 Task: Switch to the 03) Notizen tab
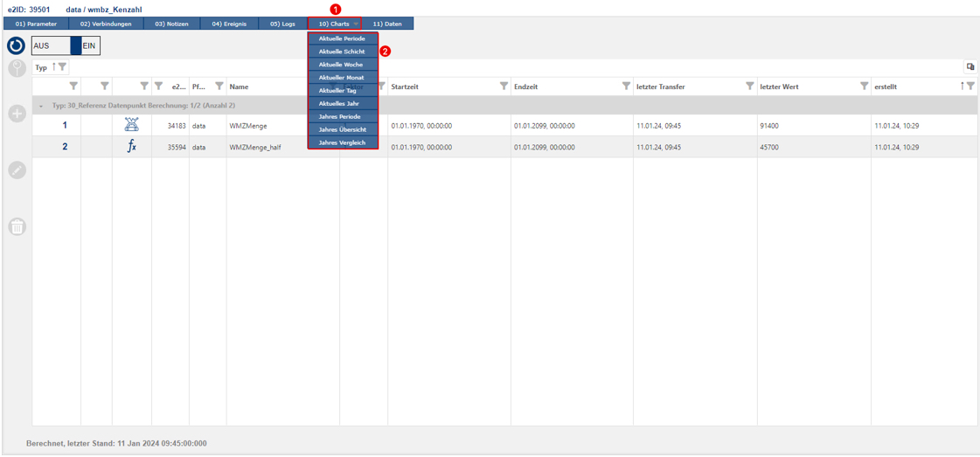(x=172, y=24)
